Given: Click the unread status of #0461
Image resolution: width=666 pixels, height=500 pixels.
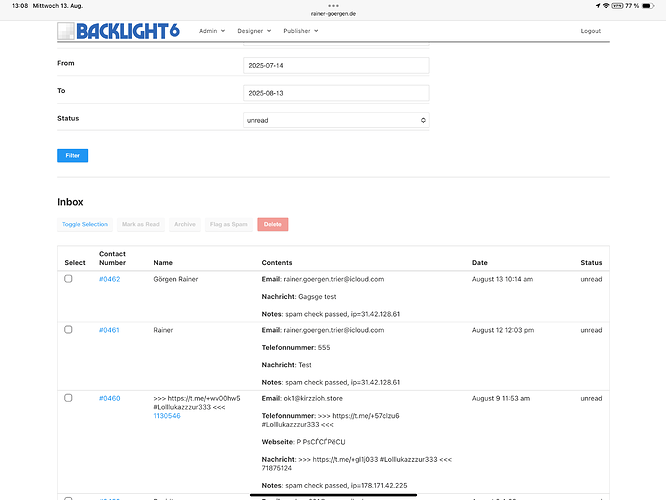Looking at the screenshot, I should coord(591,330).
